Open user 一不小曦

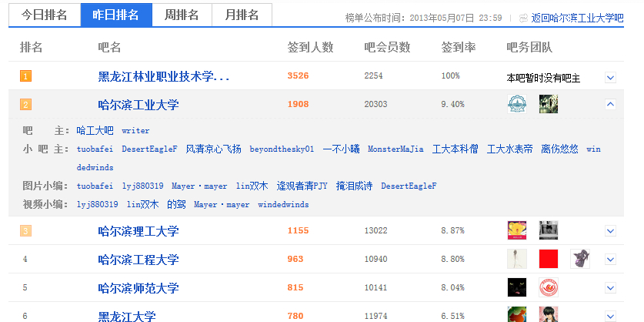coord(342,149)
